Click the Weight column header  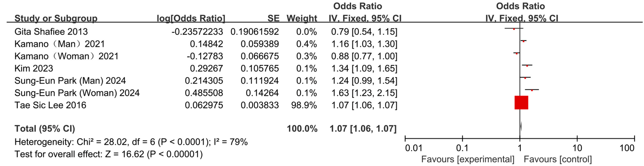click(302, 18)
